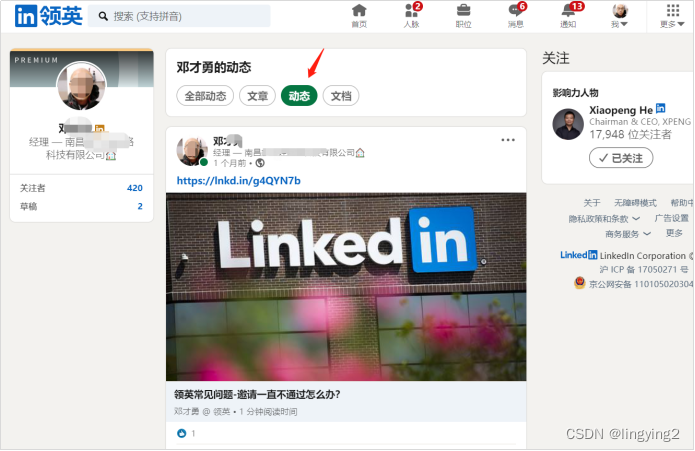Click the 17,948 位关注者 text
Screen dimensions: 695x451
pyautogui.click(x=630, y=135)
